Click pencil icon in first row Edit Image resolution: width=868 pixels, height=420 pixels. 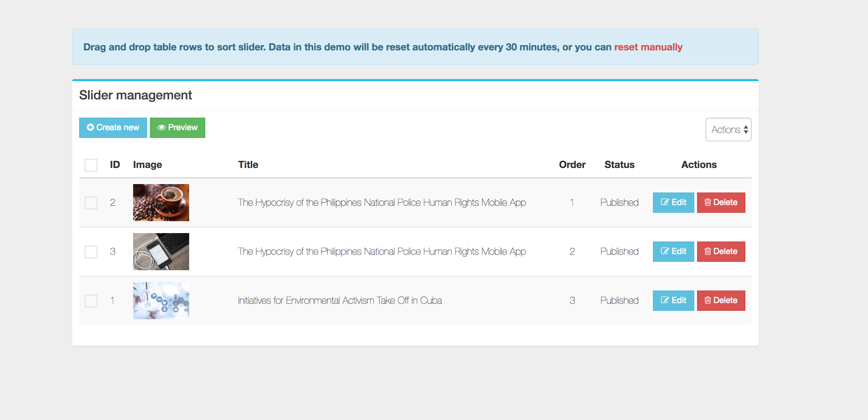click(664, 202)
